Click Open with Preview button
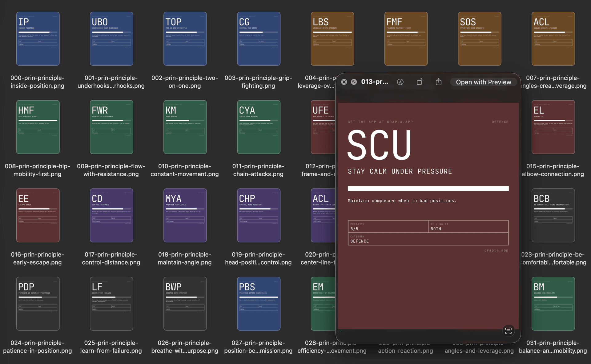 click(483, 82)
